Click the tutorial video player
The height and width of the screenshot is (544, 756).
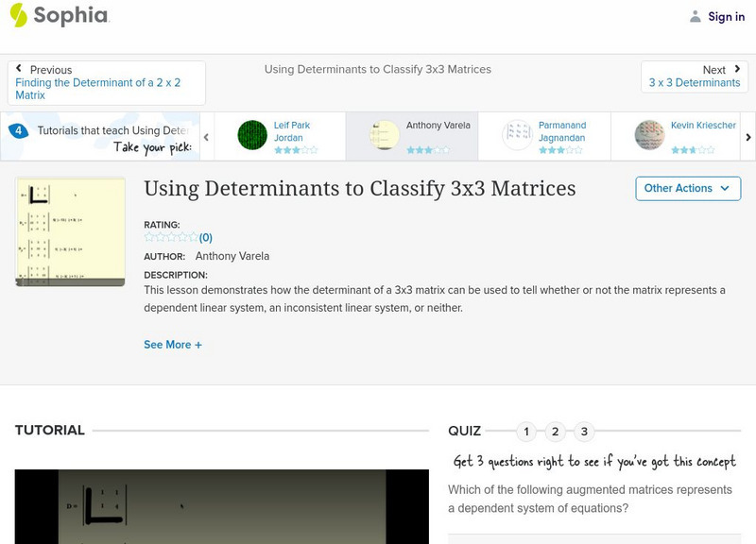coord(222,506)
